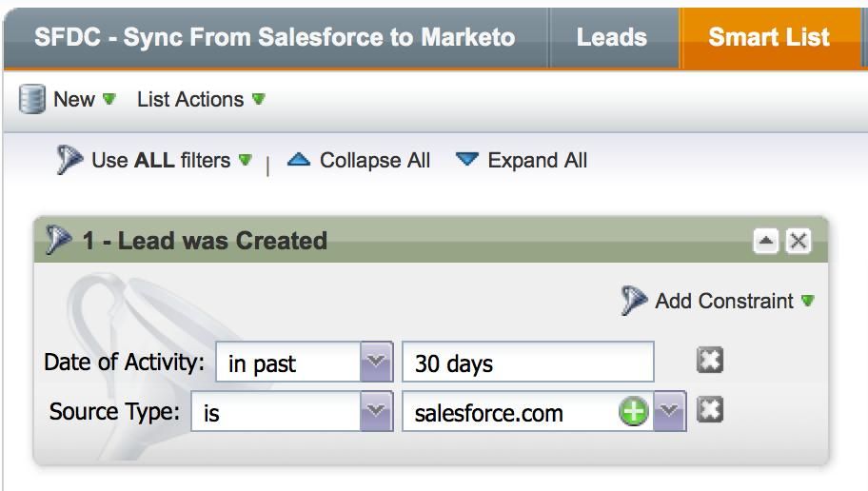
Task: Open the 'in past' operator dropdown
Action: 377,363
